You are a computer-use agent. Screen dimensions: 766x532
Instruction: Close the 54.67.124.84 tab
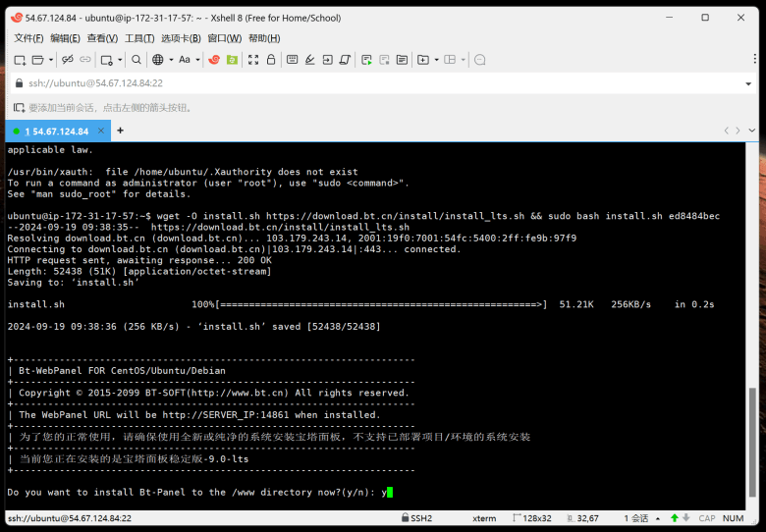click(x=100, y=131)
